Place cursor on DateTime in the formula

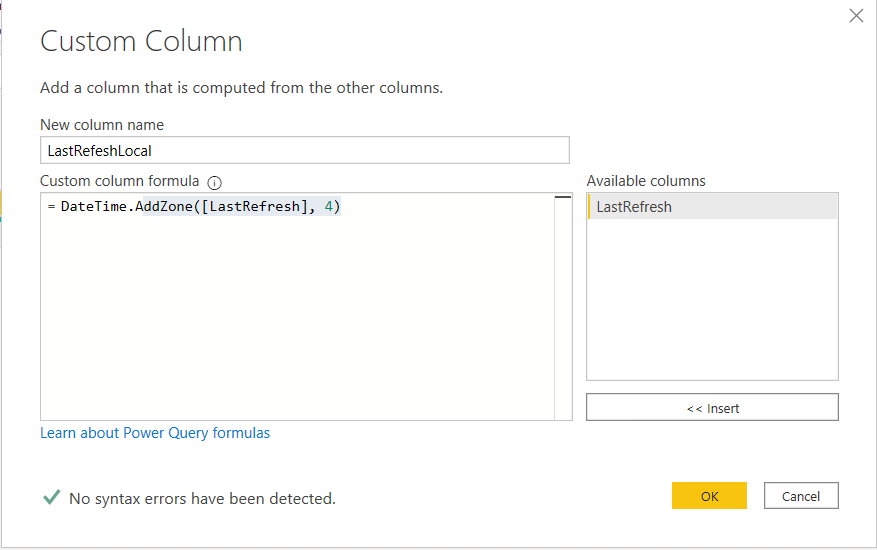94,206
